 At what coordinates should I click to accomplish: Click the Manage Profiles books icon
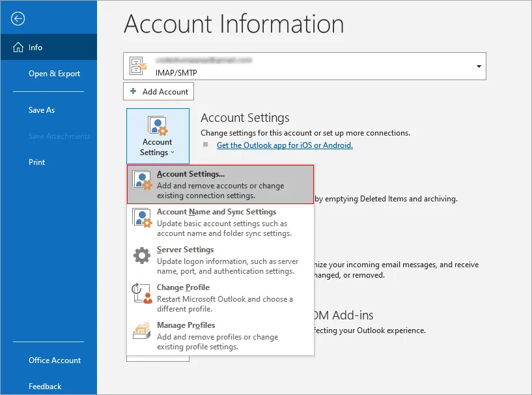[142, 331]
